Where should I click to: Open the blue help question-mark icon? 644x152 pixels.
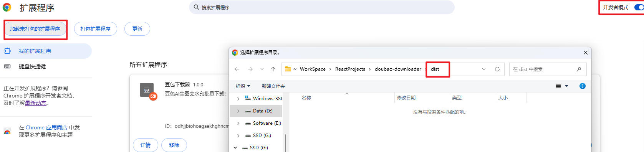click(583, 86)
